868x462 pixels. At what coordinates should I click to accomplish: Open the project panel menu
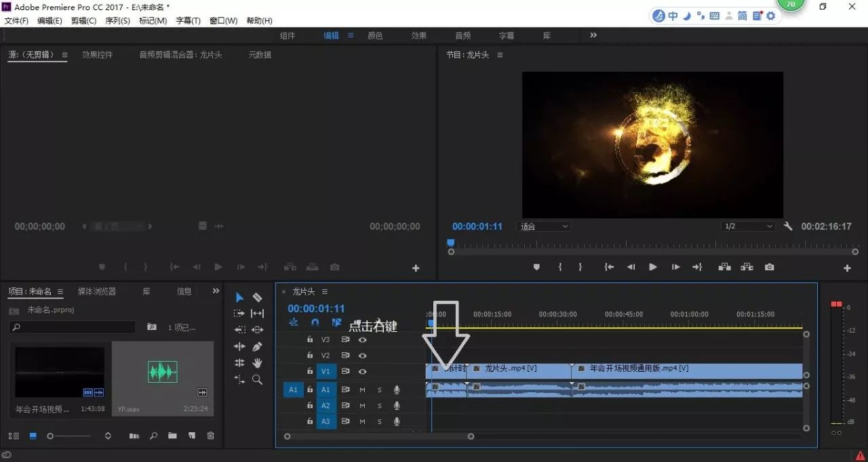click(x=60, y=291)
